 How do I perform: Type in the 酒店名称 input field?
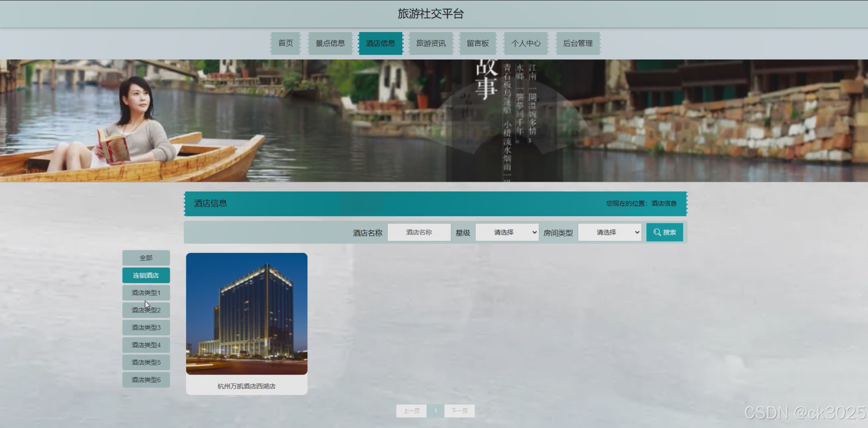tap(419, 232)
